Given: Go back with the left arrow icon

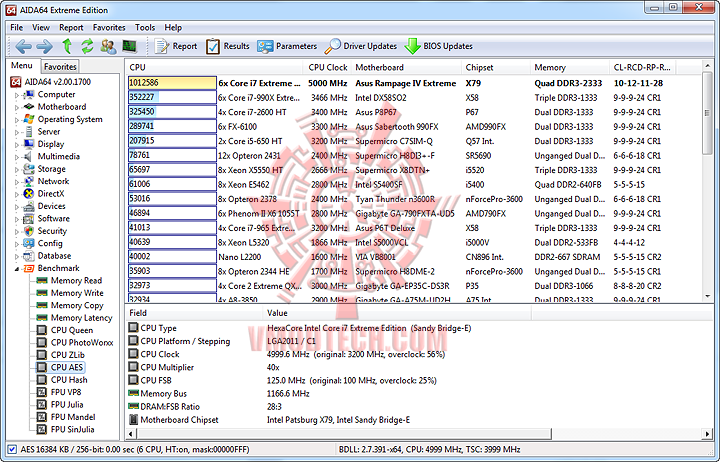Looking at the screenshot, I should (x=23, y=46).
